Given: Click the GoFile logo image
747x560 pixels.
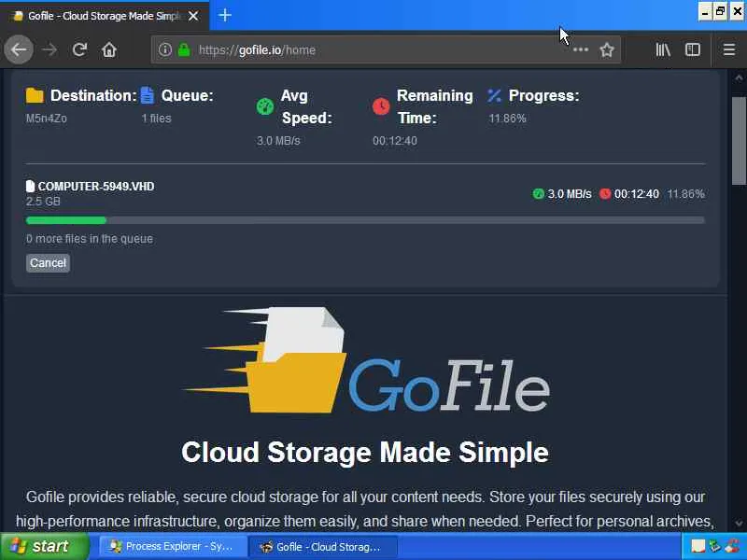Looking at the screenshot, I should tap(365, 360).
